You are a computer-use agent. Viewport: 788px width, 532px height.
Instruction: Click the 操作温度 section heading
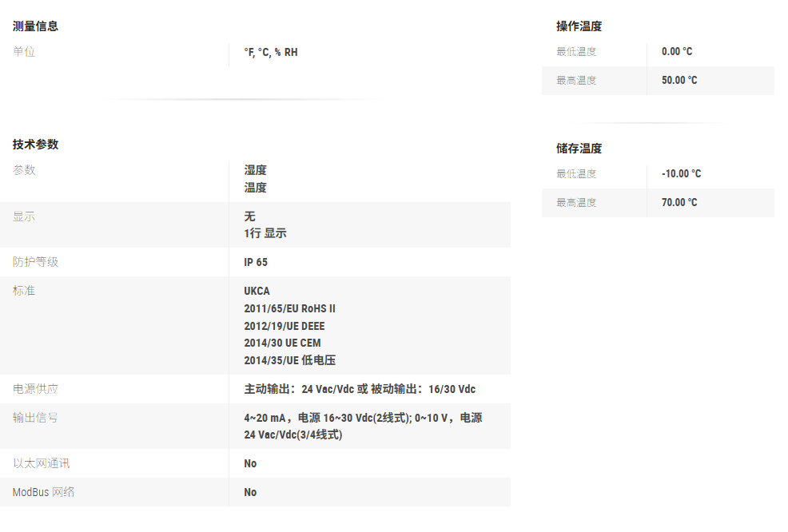579,26
